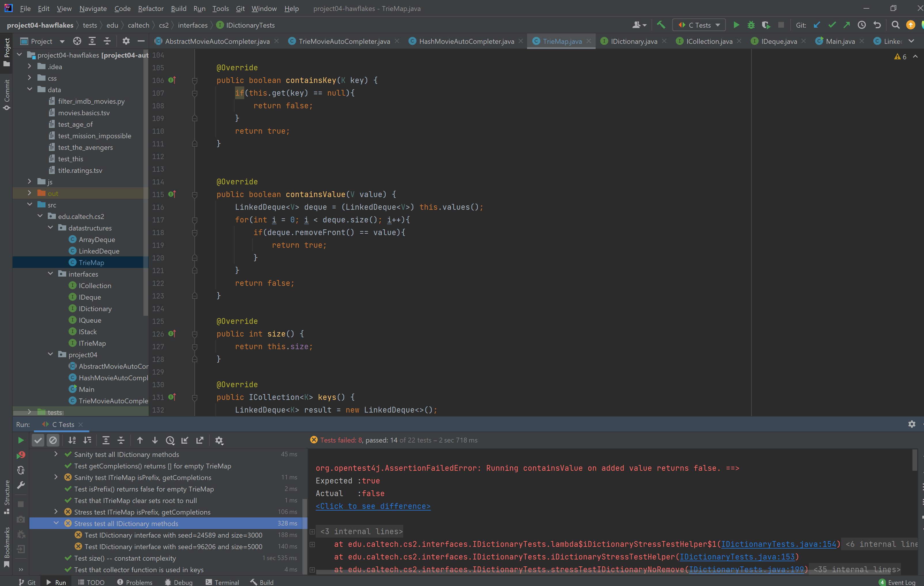924x586 pixels.
Task: Select LinkedDeque class in project tree
Action: point(99,251)
